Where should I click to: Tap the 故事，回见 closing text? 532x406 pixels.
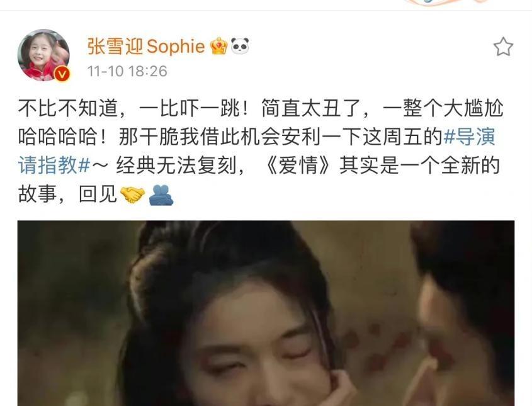pos(67,195)
